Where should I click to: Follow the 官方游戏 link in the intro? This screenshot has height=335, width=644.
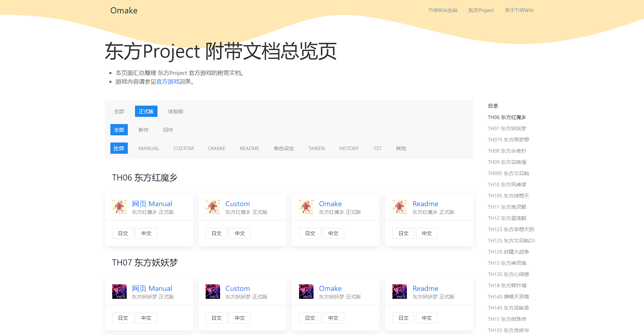coord(168,82)
